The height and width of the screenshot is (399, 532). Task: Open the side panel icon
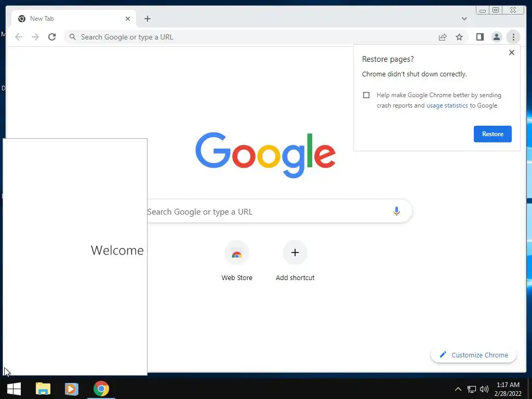480,37
